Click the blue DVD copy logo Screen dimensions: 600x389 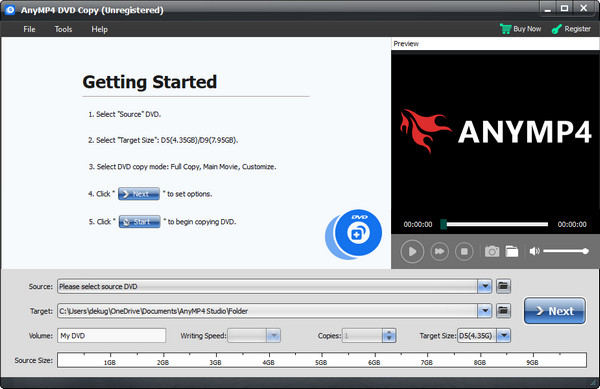[354, 234]
